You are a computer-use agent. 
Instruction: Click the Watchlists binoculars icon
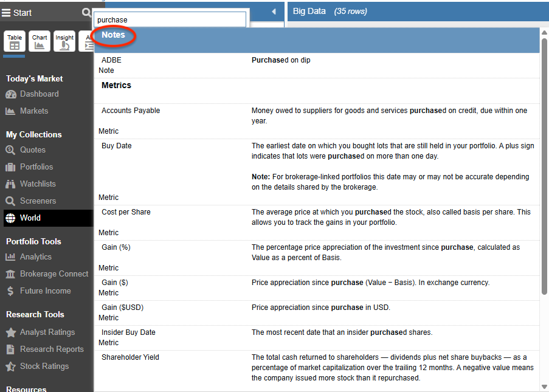pos(10,184)
